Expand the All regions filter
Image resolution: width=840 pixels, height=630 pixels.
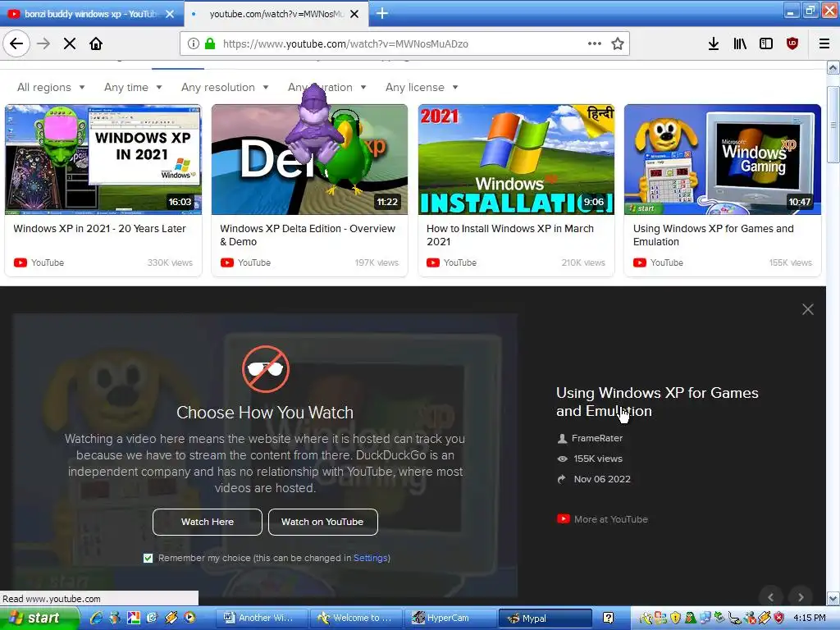(51, 87)
